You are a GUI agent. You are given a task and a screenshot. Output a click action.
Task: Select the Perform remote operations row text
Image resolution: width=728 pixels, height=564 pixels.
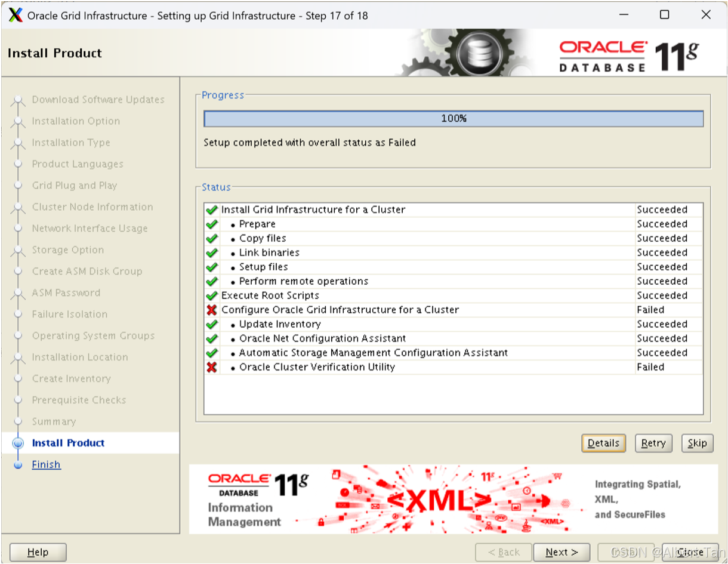point(304,281)
